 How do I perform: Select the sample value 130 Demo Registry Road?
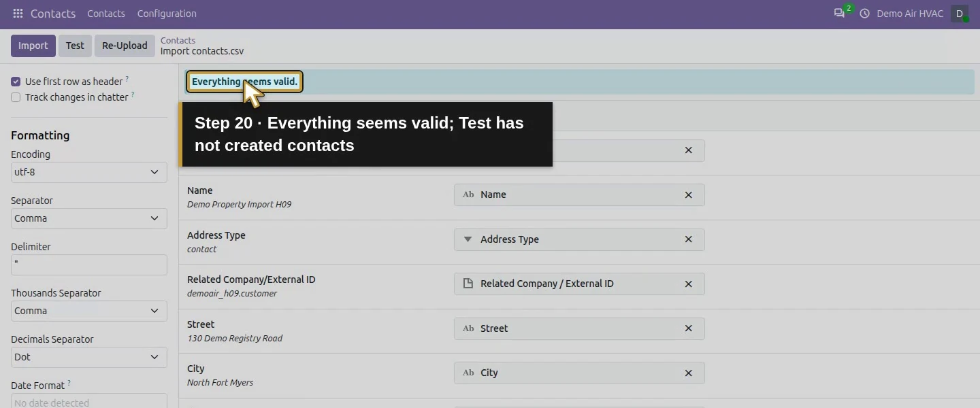pyautogui.click(x=235, y=339)
